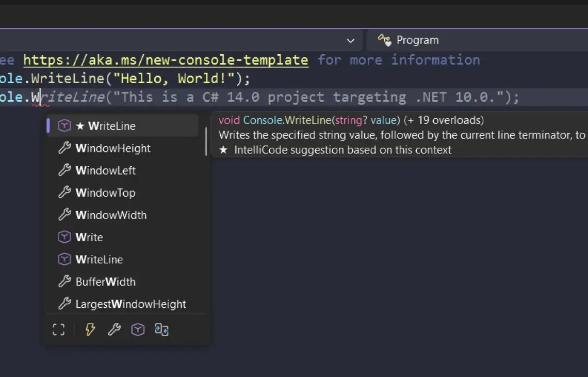
Task: Toggle the expander brackets filter icon
Action: (x=58, y=329)
